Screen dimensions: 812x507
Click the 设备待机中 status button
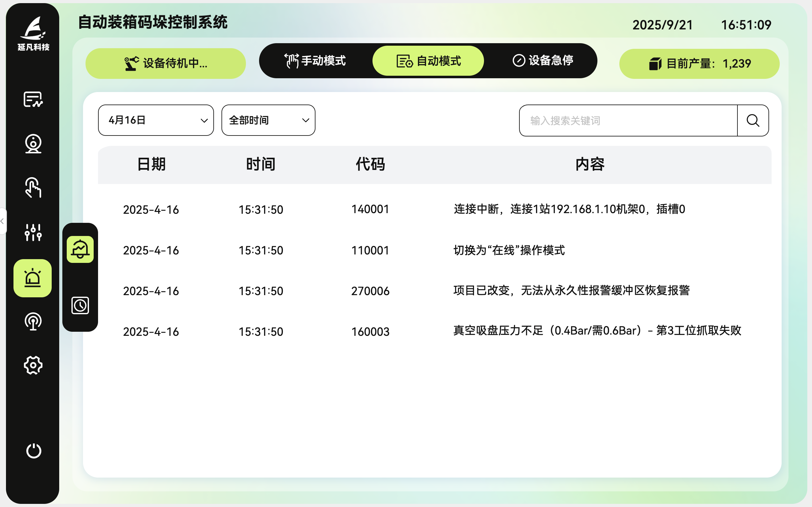[x=165, y=63]
